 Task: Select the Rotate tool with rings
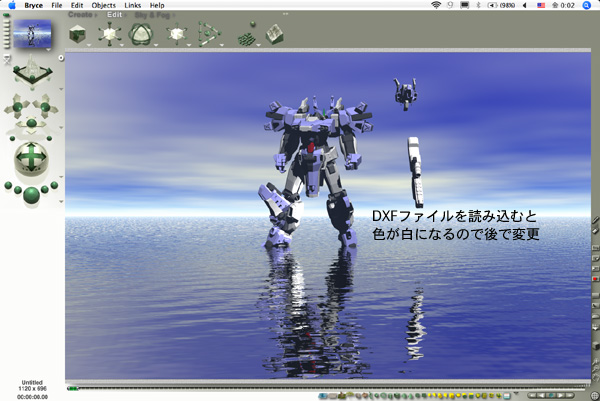pos(141,34)
